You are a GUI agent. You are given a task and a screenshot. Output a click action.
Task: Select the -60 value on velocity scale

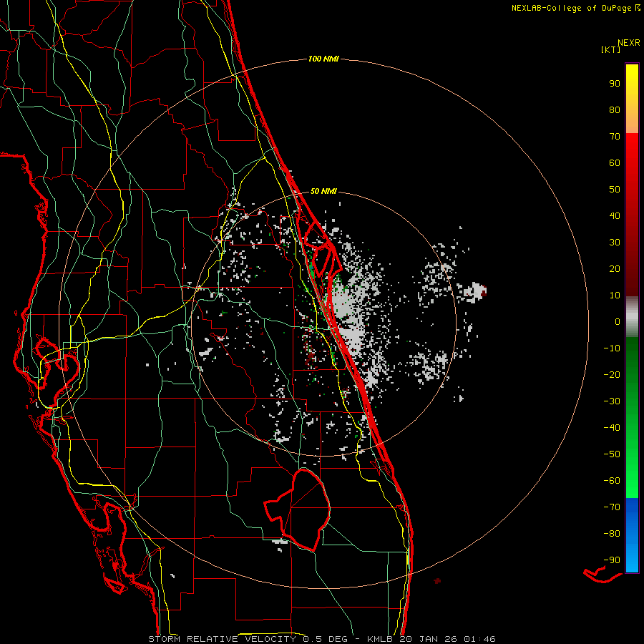pos(612,481)
